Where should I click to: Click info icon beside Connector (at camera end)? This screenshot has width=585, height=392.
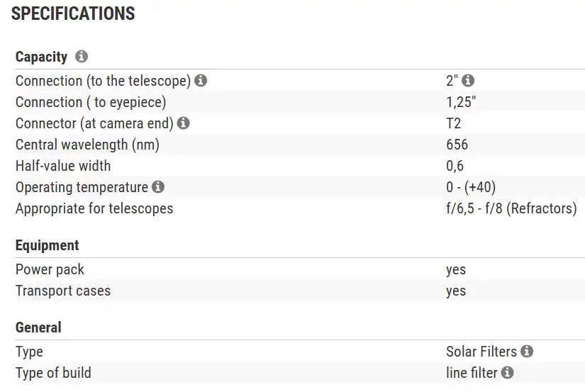pyautogui.click(x=184, y=123)
